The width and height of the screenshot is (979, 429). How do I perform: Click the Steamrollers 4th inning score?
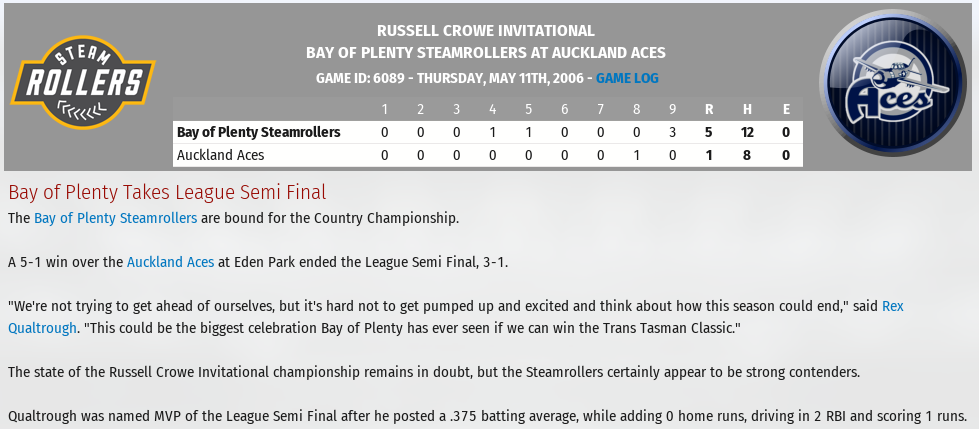(x=492, y=132)
